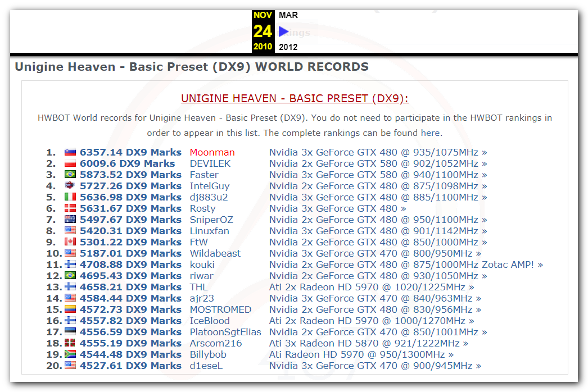Viewport: 588px width, 392px height.
Task: Open Ati 3x Radeon HD 5870 @ 921/1222MHz hardware
Action: [x=369, y=344]
